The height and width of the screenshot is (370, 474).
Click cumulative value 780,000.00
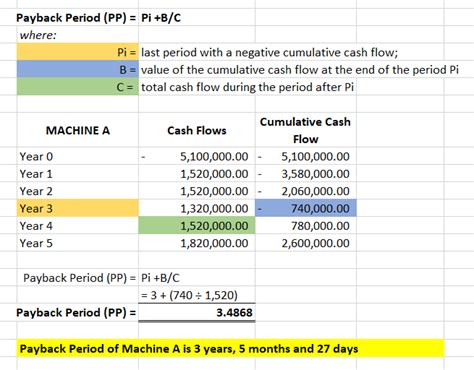click(x=306, y=225)
